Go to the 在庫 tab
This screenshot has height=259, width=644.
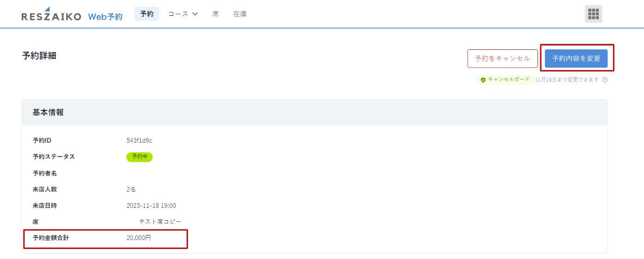240,14
